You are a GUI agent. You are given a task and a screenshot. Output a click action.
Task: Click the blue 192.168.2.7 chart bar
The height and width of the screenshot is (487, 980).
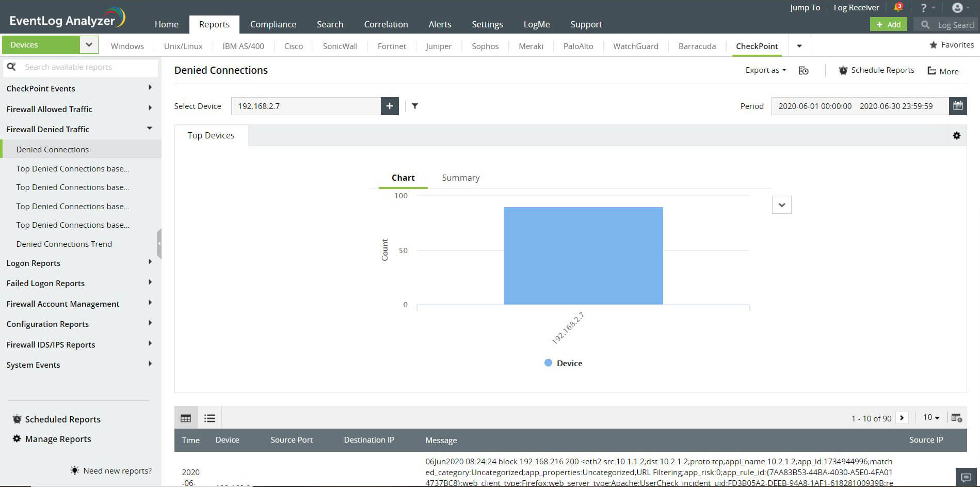(x=583, y=256)
